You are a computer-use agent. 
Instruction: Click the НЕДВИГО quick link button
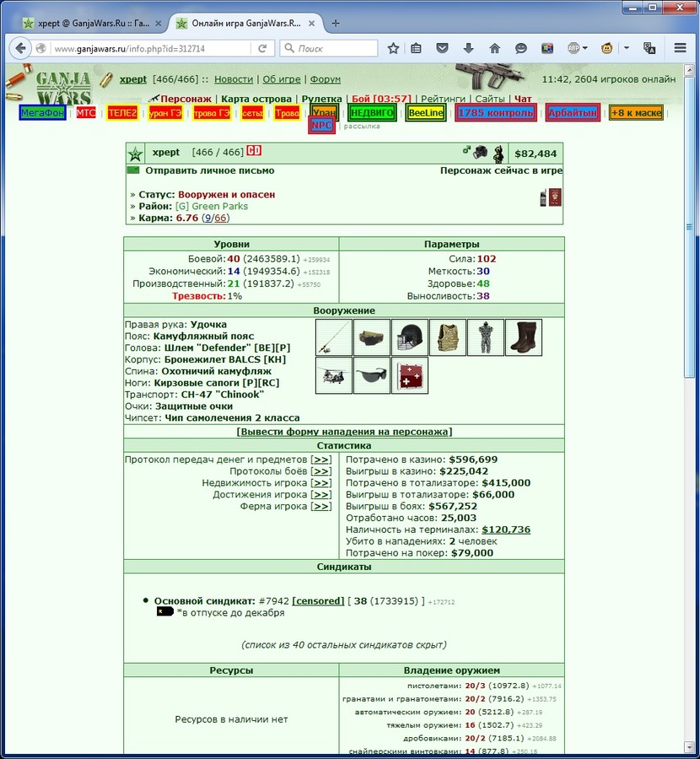click(x=372, y=113)
